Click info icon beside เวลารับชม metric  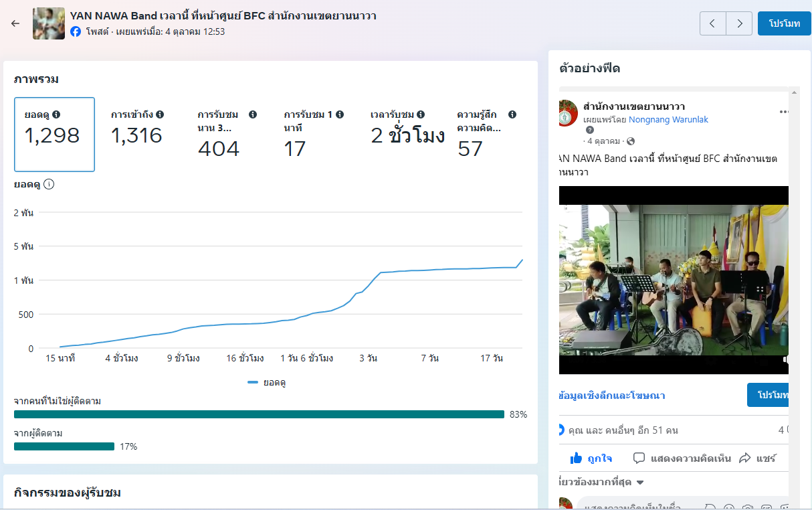pos(421,114)
